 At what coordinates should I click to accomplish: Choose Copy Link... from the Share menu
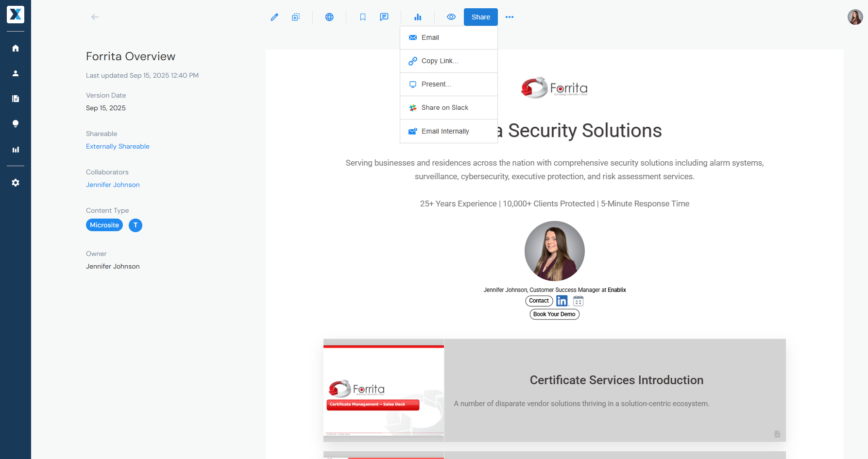pyautogui.click(x=449, y=61)
